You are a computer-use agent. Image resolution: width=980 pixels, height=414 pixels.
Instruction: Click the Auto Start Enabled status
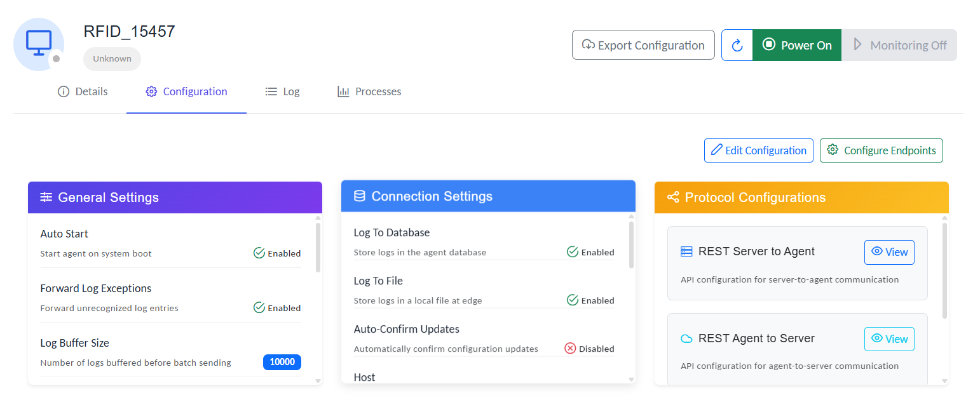click(277, 253)
